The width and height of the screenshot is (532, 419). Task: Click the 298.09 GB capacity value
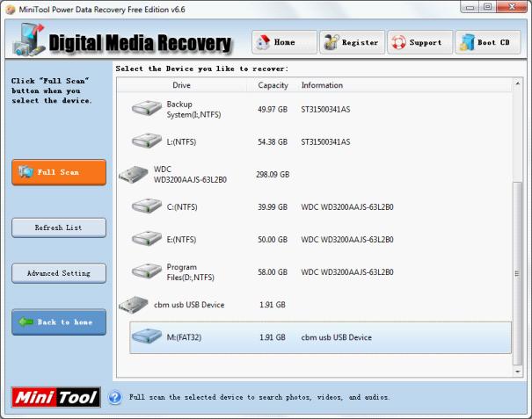[273, 174]
